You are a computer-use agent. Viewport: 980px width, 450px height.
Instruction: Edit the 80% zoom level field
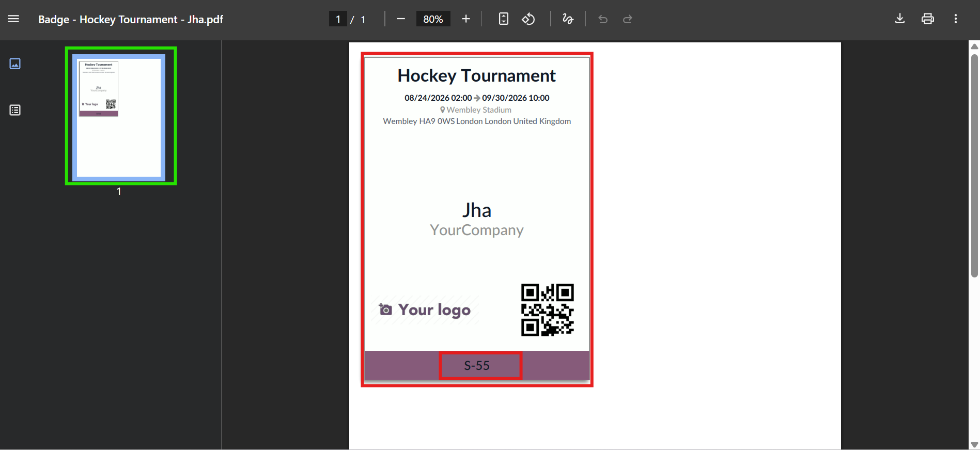tap(433, 19)
